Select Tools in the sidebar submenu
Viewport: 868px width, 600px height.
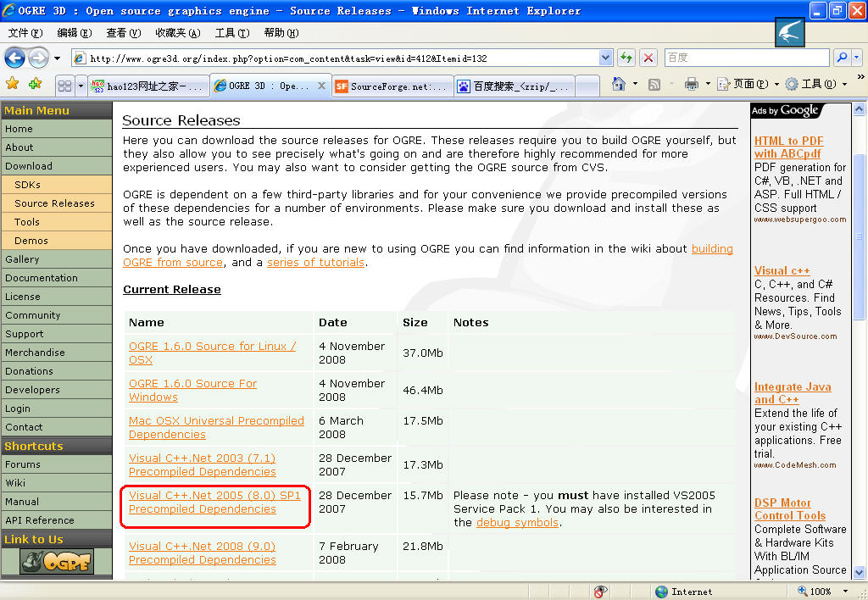(57, 222)
